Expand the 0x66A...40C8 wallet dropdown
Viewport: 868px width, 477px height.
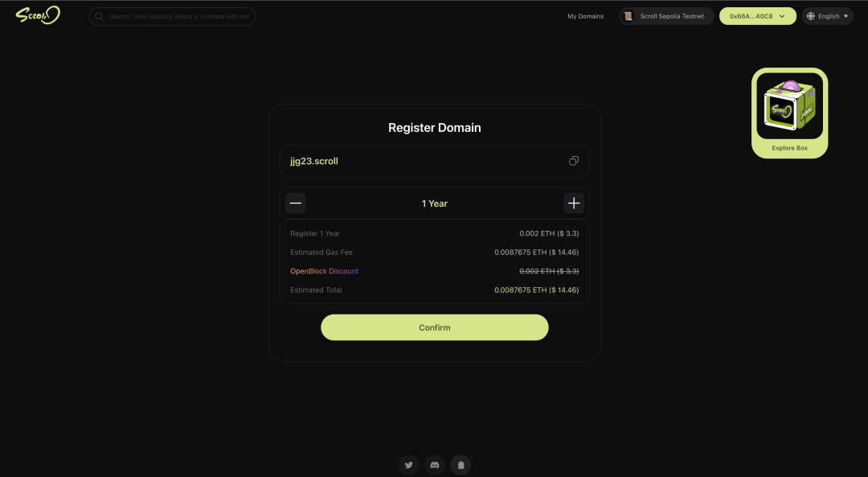pos(757,16)
